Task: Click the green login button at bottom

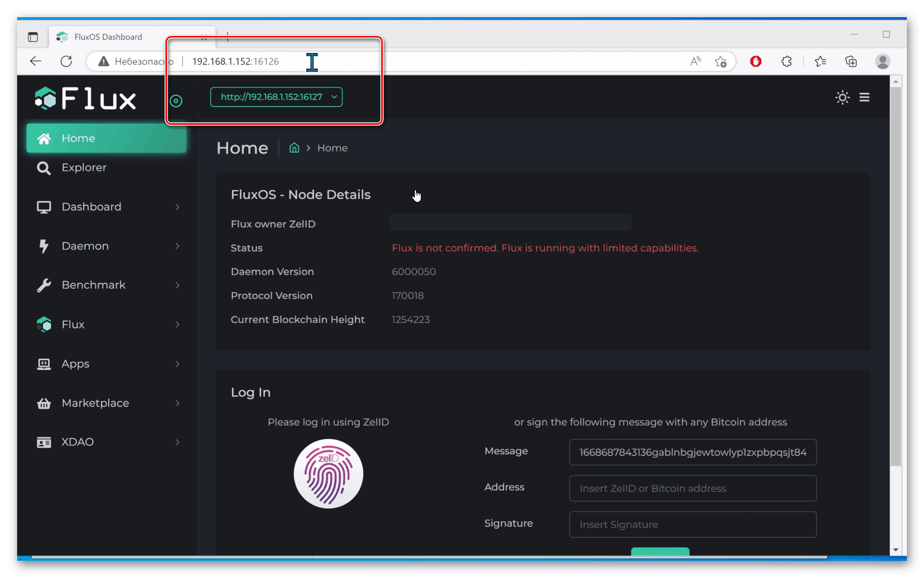Action: pos(660,551)
